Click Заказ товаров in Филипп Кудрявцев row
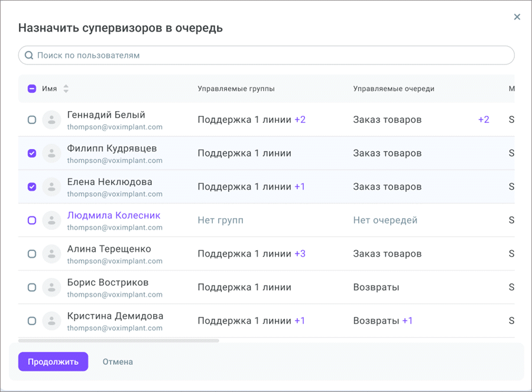This screenshot has height=392, width=532. coord(387,153)
